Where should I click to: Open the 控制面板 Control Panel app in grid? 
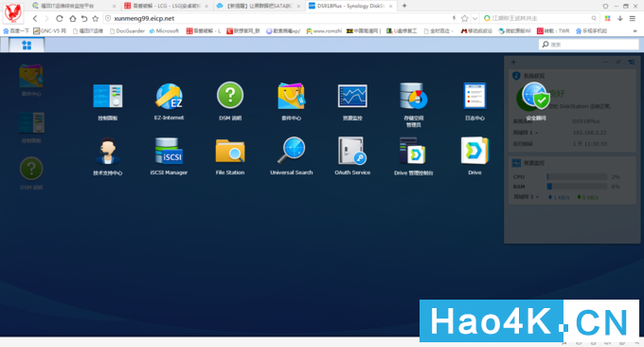point(108,96)
